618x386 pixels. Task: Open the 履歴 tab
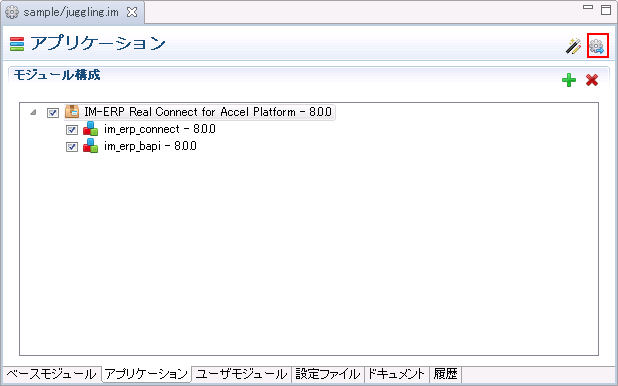(x=445, y=373)
